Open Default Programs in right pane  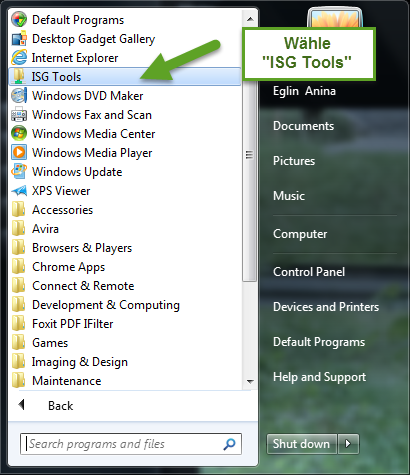[319, 342]
